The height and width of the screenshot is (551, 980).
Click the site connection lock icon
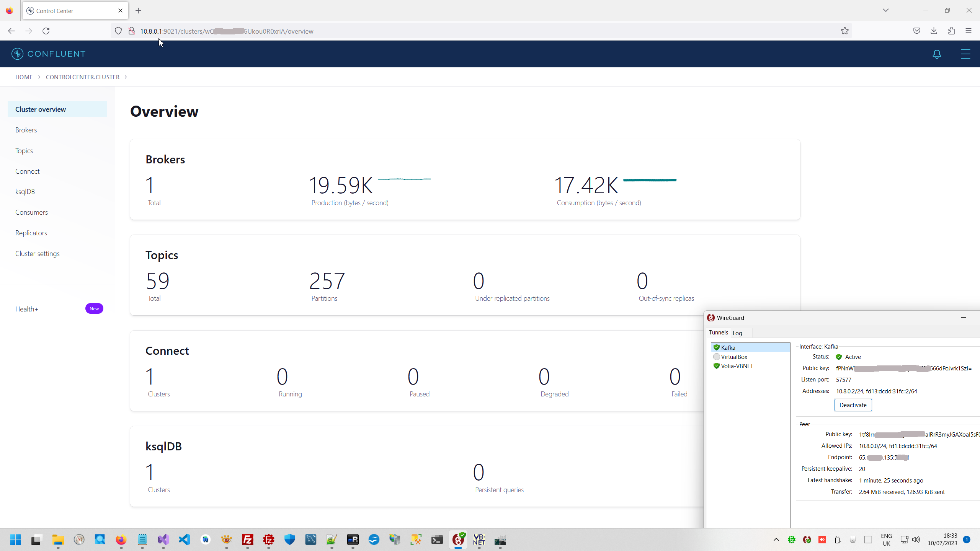click(132, 31)
